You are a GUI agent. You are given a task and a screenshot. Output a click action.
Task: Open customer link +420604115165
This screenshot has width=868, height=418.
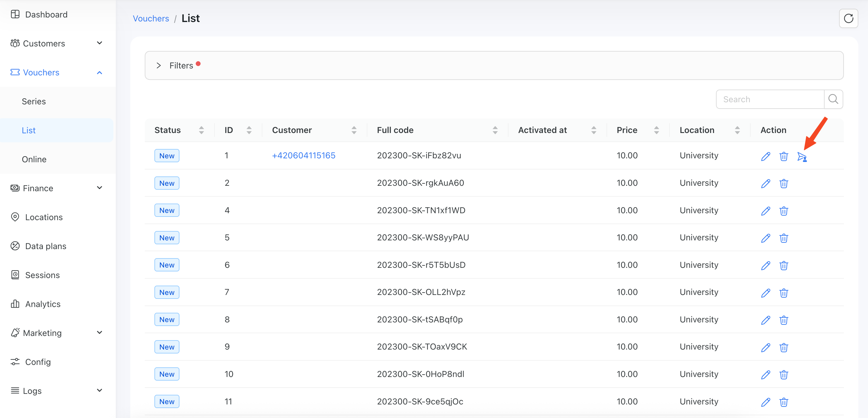click(303, 155)
